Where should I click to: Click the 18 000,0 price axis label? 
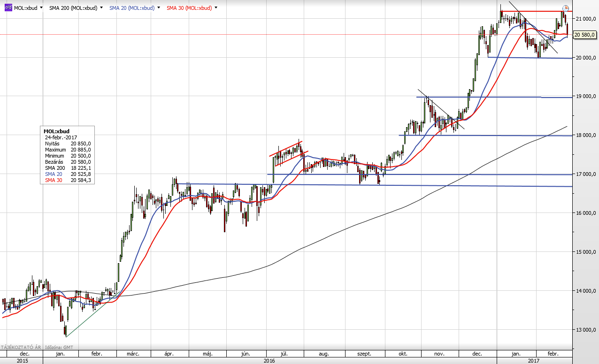pos(586,135)
